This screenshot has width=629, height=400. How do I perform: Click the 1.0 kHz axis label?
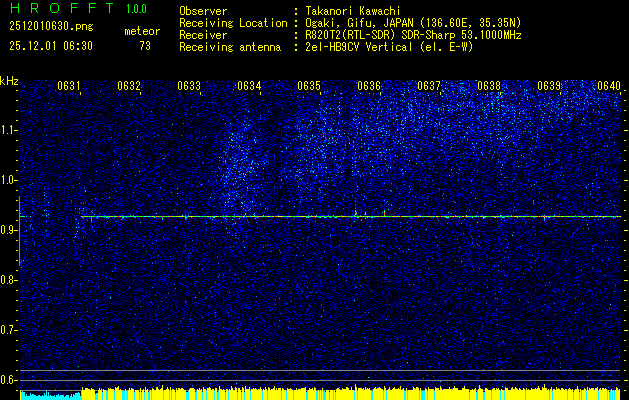[8, 181]
